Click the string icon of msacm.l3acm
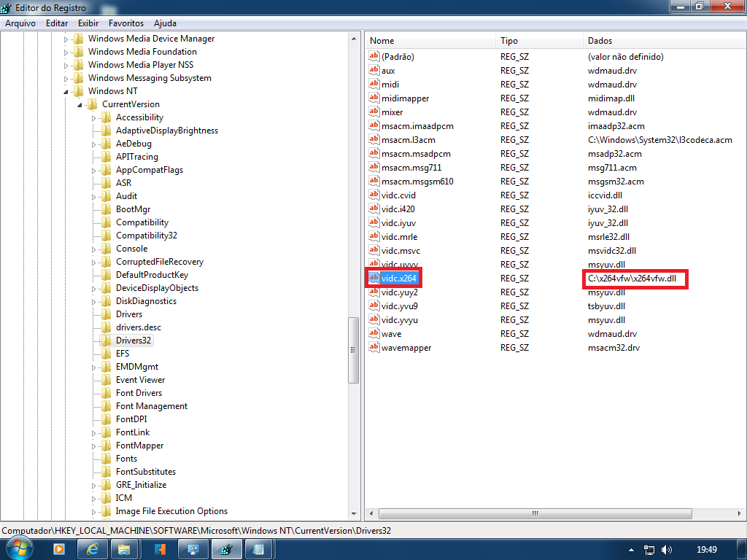The width and height of the screenshot is (747, 560). (x=374, y=139)
